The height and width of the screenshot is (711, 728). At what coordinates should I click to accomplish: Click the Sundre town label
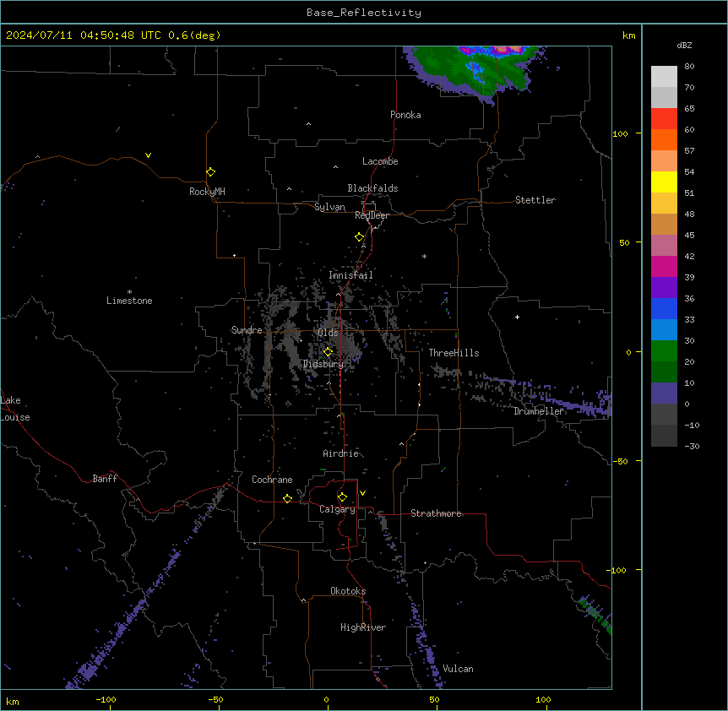pyautogui.click(x=247, y=330)
